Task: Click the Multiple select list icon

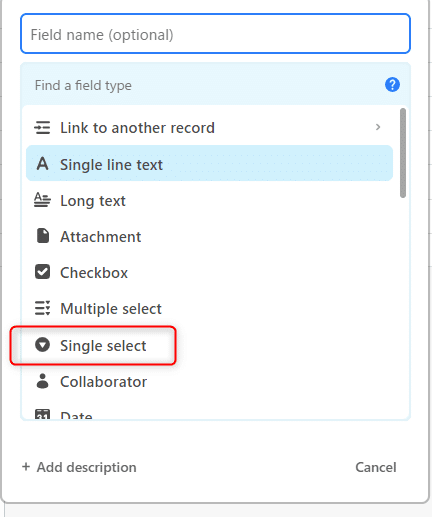Action: (42, 308)
